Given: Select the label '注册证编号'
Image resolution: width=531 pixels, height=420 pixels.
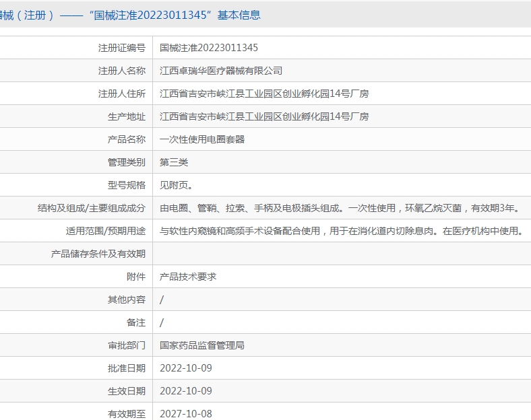Looking at the screenshot, I should pos(122,48).
